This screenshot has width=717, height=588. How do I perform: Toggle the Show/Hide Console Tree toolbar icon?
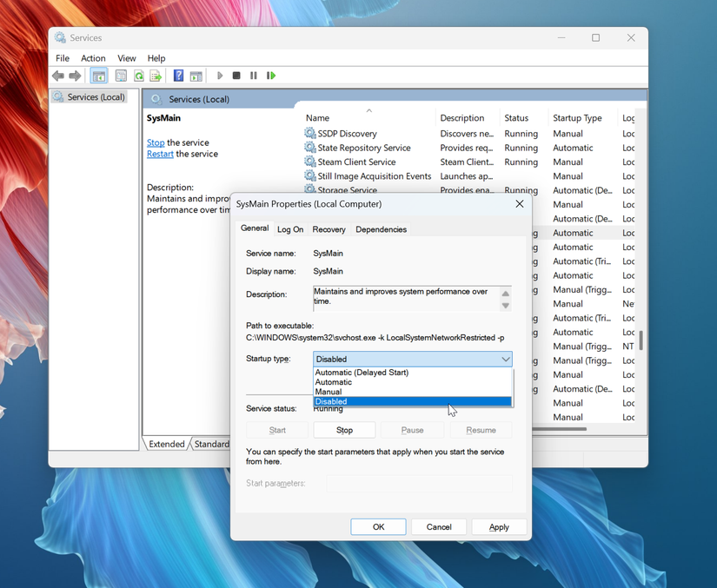click(x=98, y=76)
